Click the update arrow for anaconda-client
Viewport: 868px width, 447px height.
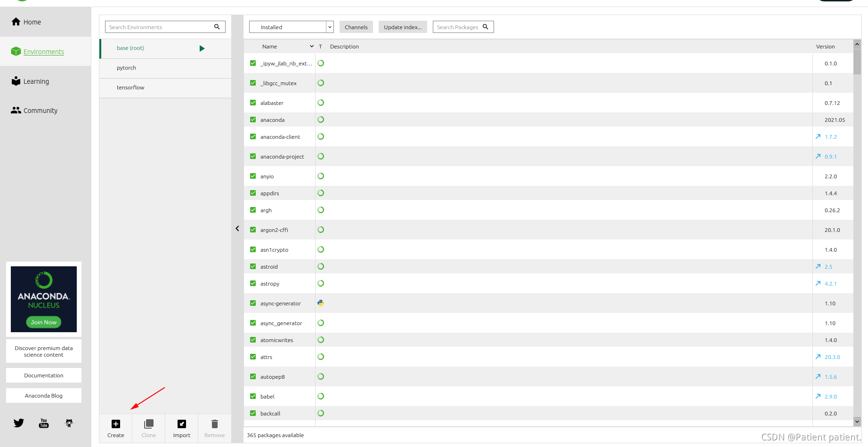(x=818, y=136)
